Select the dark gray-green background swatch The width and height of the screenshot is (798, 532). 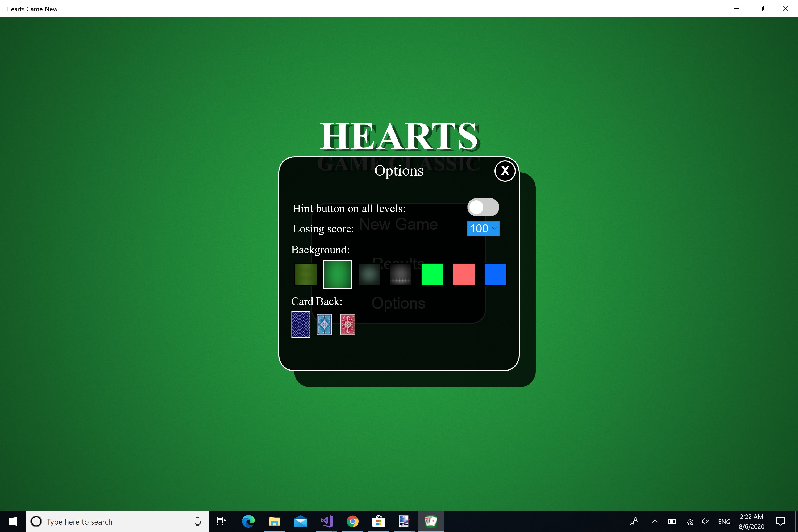369,274
